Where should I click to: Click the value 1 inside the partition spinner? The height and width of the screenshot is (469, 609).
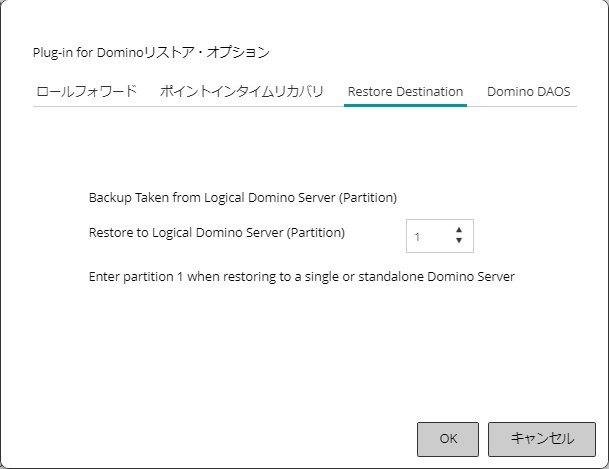(417, 237)
